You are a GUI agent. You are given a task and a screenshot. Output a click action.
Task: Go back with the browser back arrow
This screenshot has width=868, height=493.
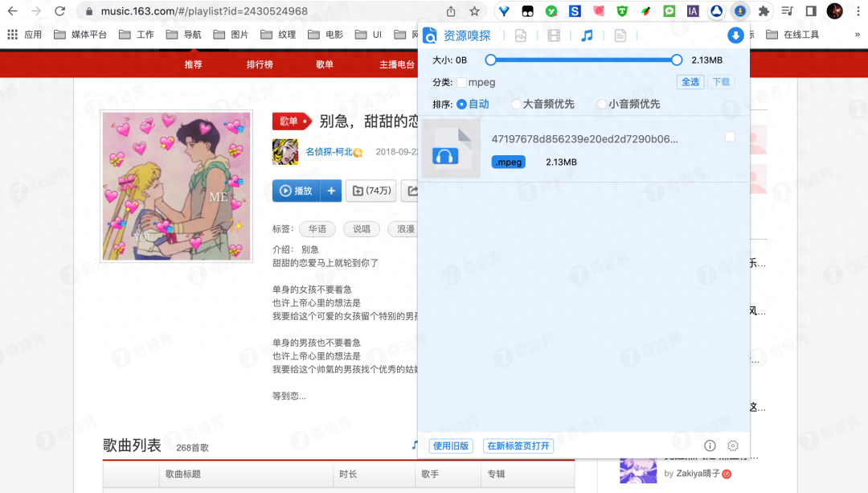click(x=12, y=11)
